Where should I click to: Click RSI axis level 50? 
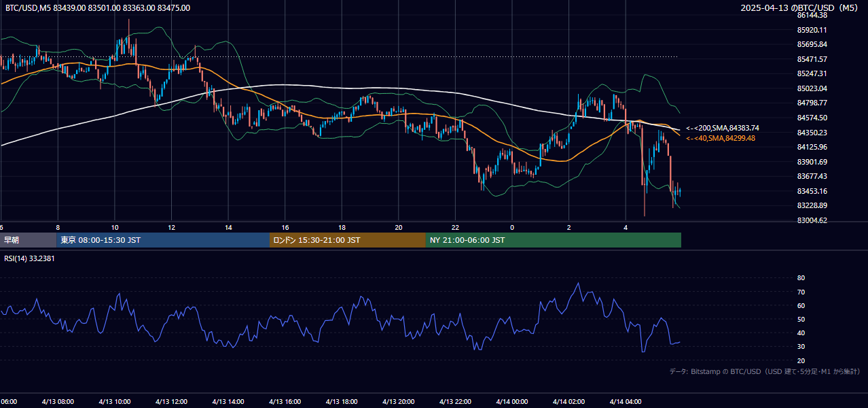point(801,319)
